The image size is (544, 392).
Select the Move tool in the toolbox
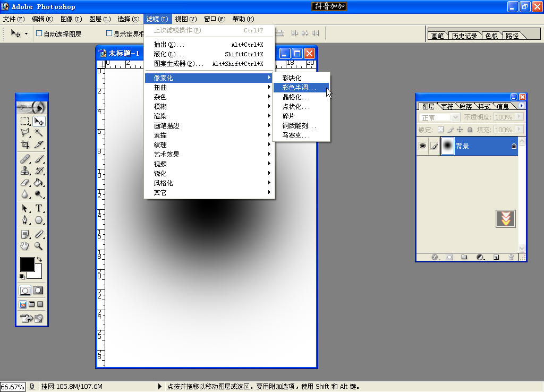(39, 122)
